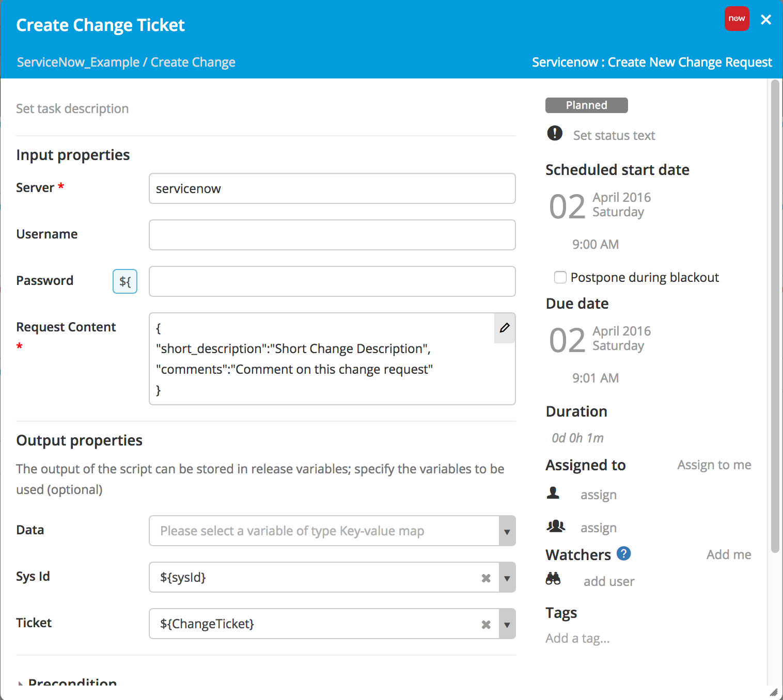Open the Ticket dropdown arrow
783x700 pixels.
[x=507, y=624]
